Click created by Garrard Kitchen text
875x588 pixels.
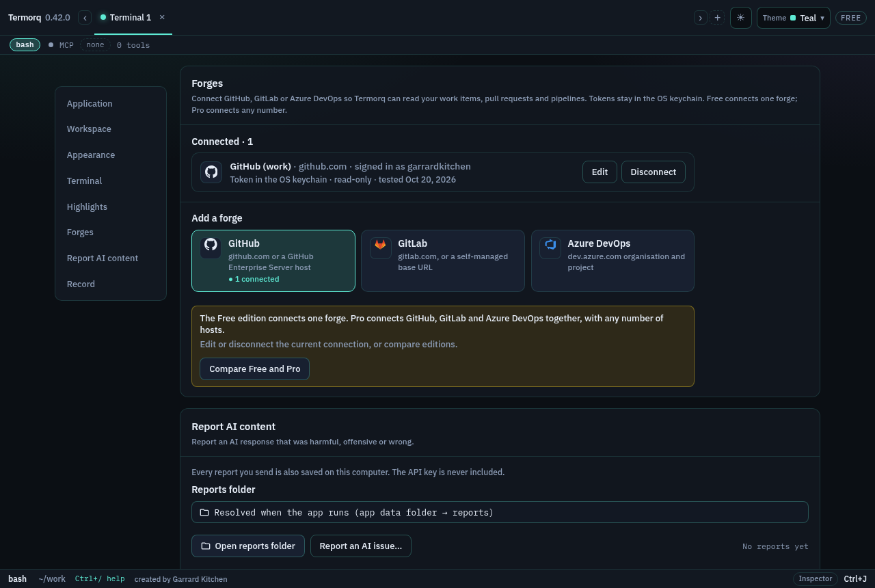pyautogui.click(x=180, y=579)
